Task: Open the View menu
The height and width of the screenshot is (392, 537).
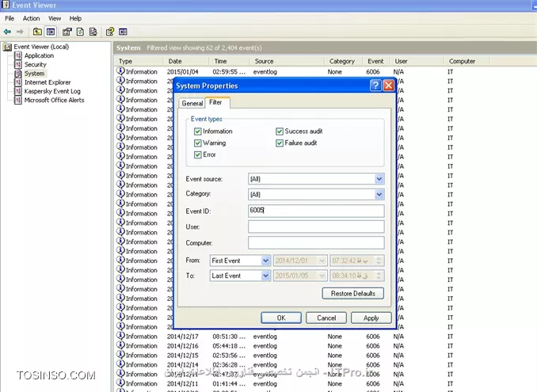Action: click(55, 18)
